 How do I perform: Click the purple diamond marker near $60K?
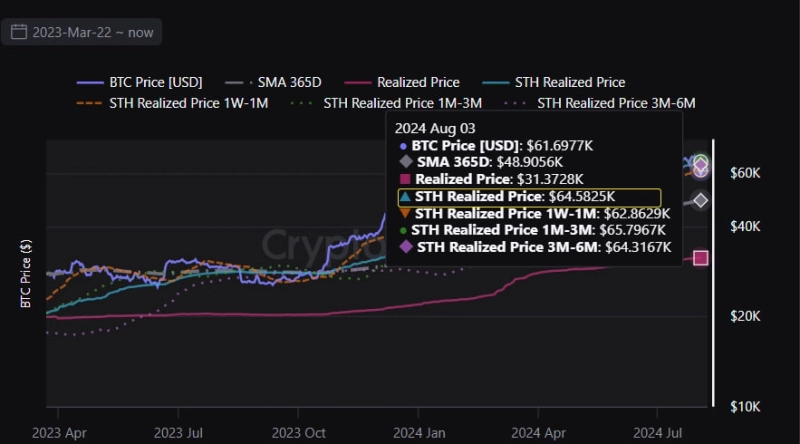pyautogui.click(x=701, y=164)
